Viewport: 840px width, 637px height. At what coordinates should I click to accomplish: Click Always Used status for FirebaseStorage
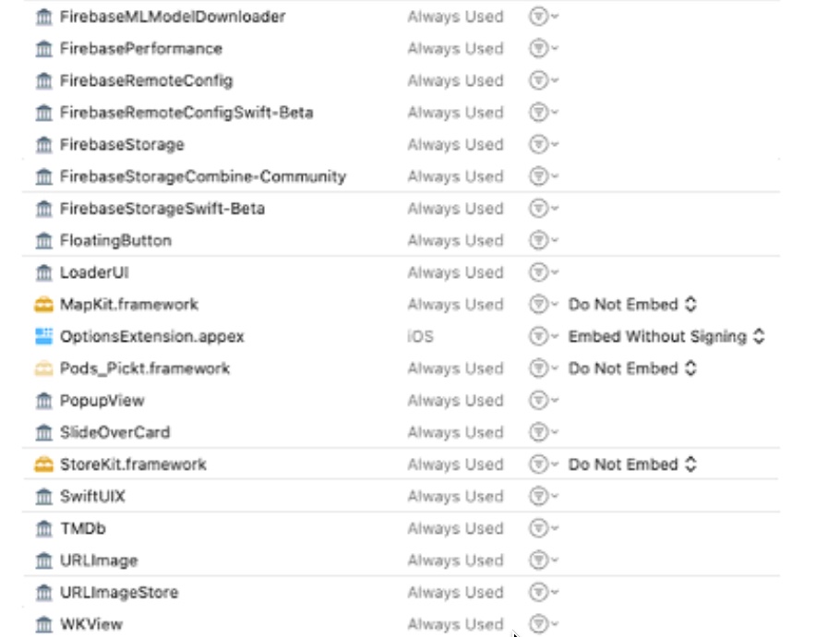pos(455,145)
